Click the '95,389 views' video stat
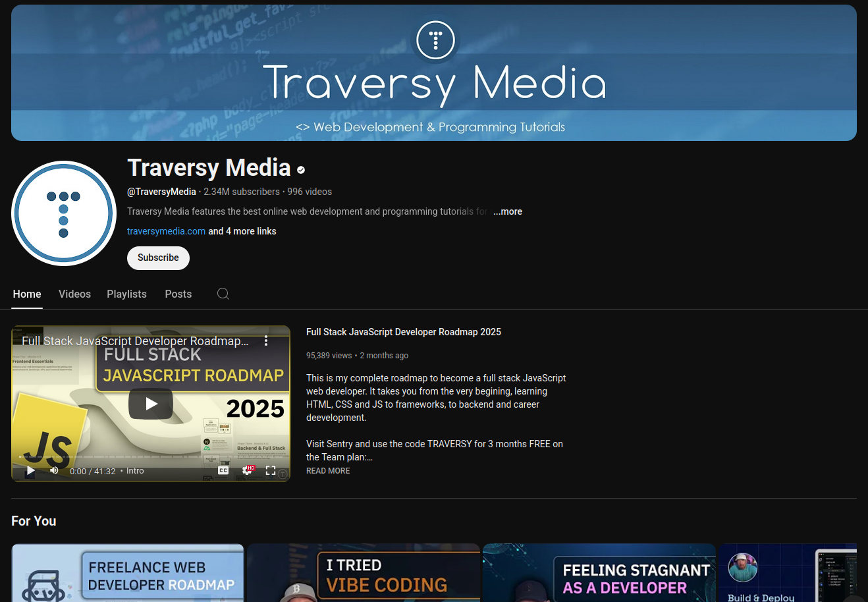 tap(329, 356)
